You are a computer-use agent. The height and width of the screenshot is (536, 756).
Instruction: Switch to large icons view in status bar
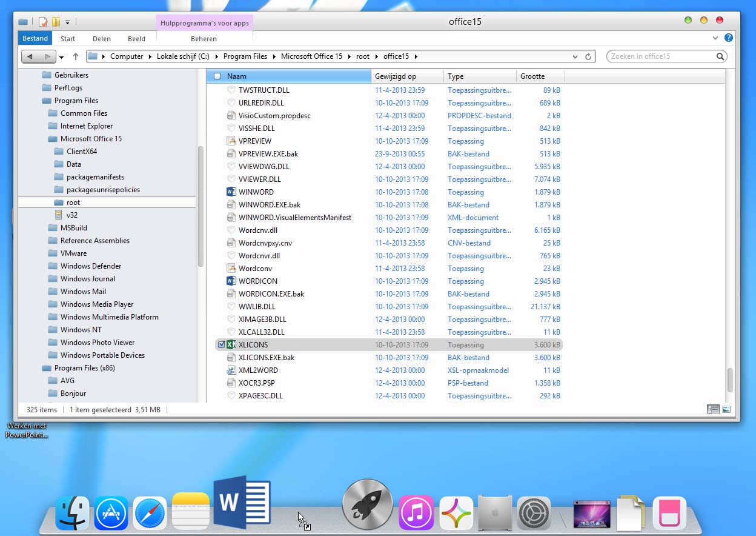(726, 410)
